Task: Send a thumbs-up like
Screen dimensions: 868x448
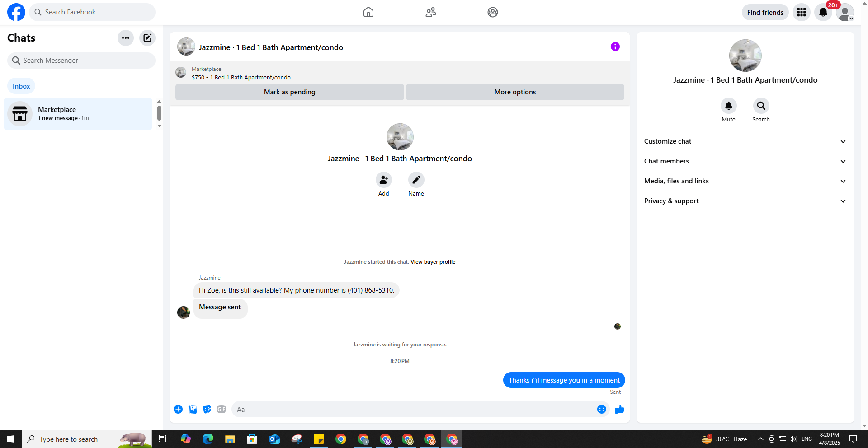Action: [619, 409]
